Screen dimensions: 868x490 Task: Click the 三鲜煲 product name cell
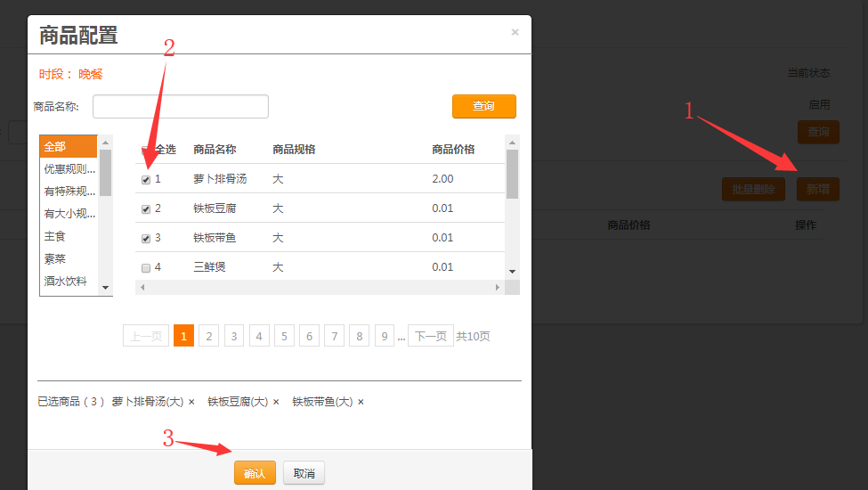pos(209,267)
